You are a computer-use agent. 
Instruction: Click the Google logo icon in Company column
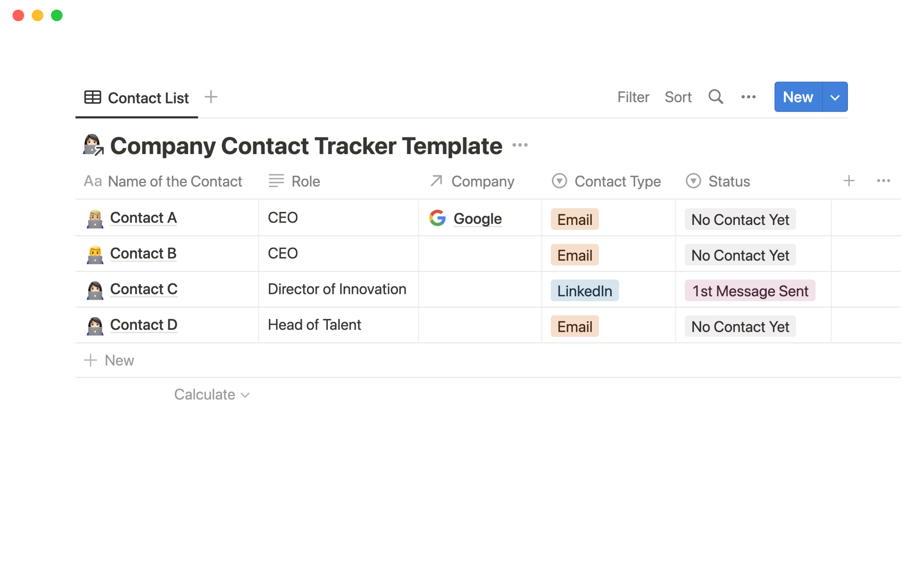pos(437,218)
